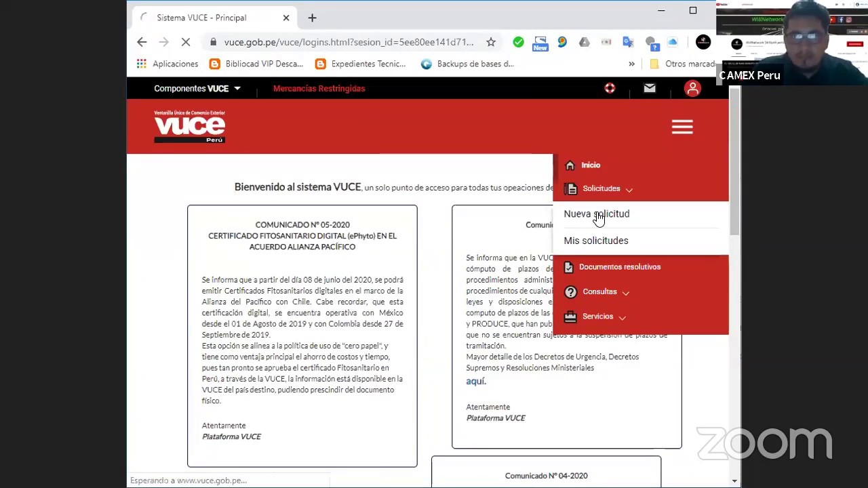Screen dimensions: 868x488
Task: Click the Documentos resolutivos checklist icon
Action: pyautogui.click(x=569, y=267)
